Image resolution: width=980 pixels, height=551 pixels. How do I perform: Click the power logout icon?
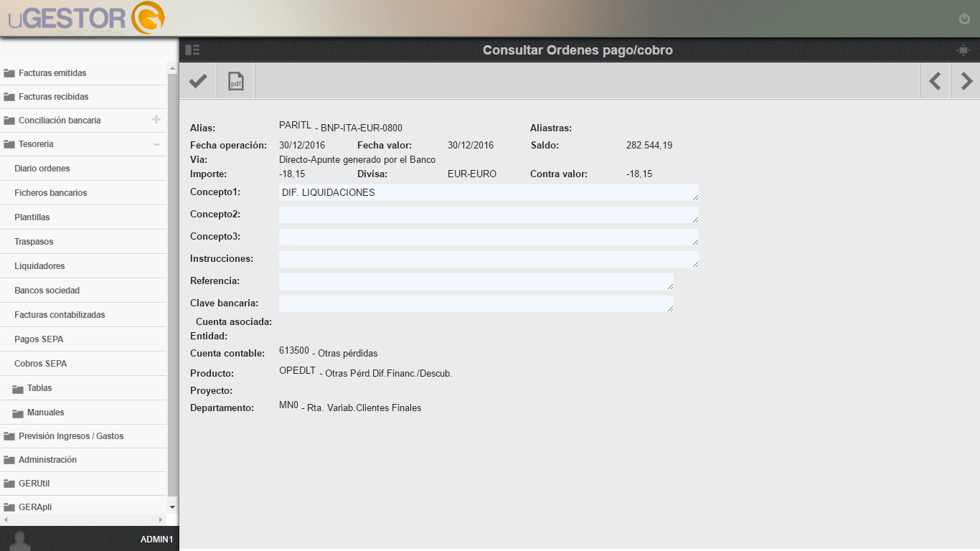tap(964, 19)
